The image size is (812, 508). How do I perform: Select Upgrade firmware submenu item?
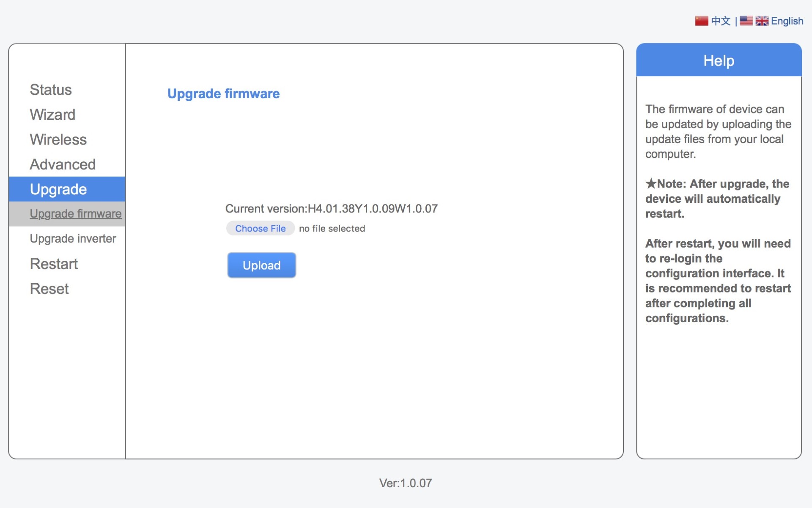point(75,214)
